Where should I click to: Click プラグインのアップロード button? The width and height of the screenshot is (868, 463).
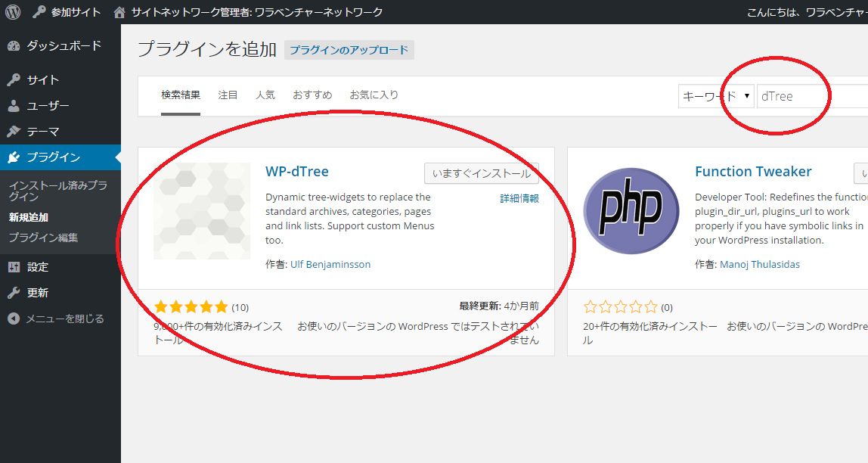349,50
